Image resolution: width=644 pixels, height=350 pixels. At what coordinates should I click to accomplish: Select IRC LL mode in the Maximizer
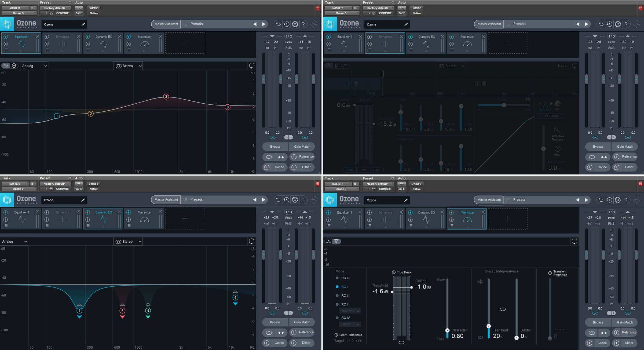point(343,278)
